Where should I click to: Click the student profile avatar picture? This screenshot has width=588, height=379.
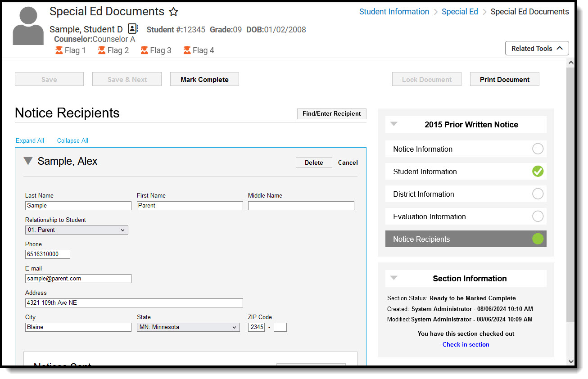(28, 26)
